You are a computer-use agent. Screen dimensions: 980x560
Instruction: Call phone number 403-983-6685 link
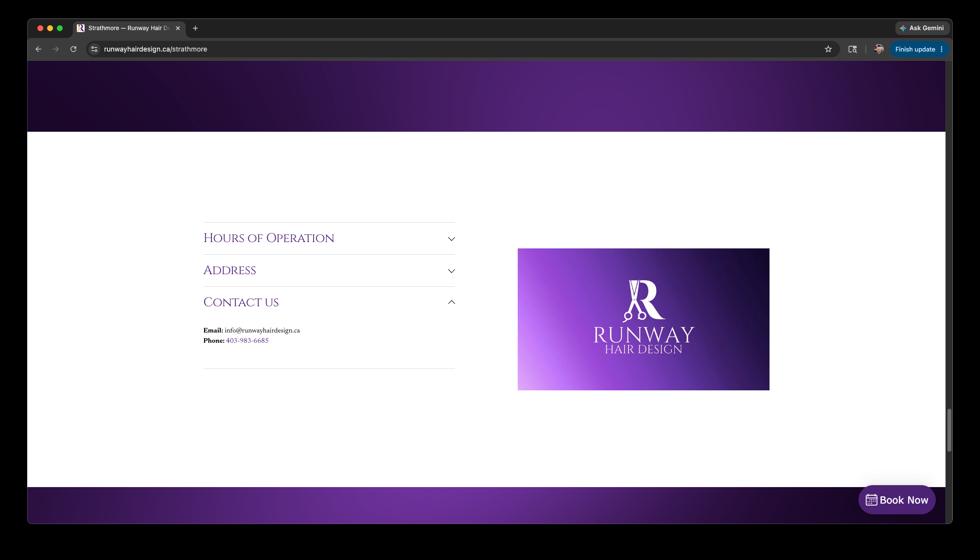point(247,341)
